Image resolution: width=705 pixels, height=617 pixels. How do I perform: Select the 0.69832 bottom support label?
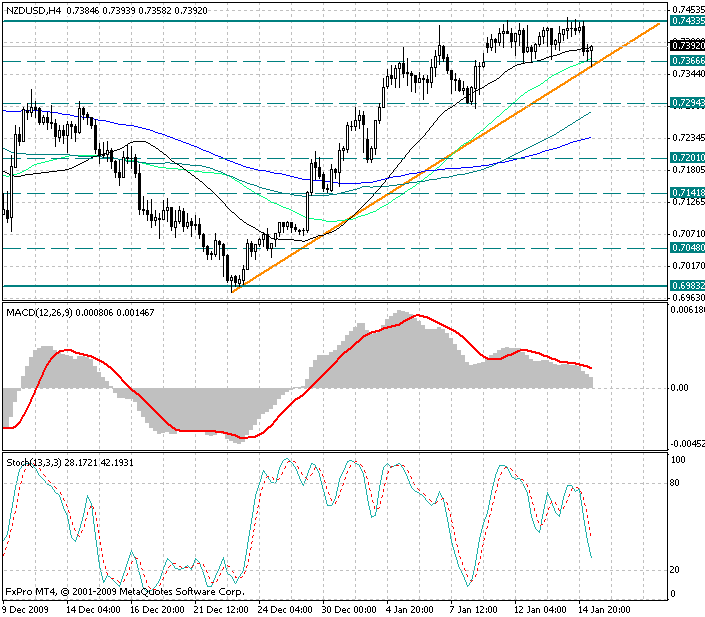tap(686, 286)
